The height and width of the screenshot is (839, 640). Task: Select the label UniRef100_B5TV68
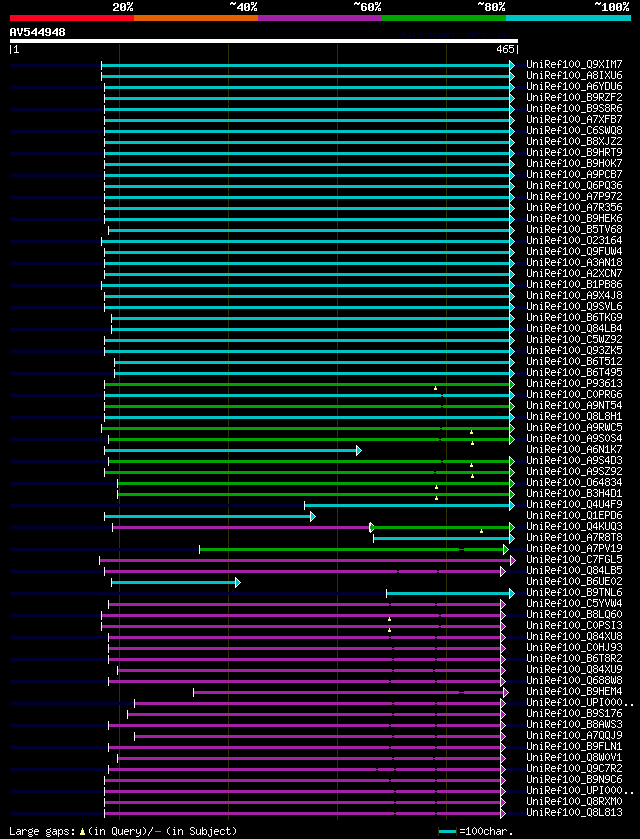pyautogui.click(x=574, y=229)
